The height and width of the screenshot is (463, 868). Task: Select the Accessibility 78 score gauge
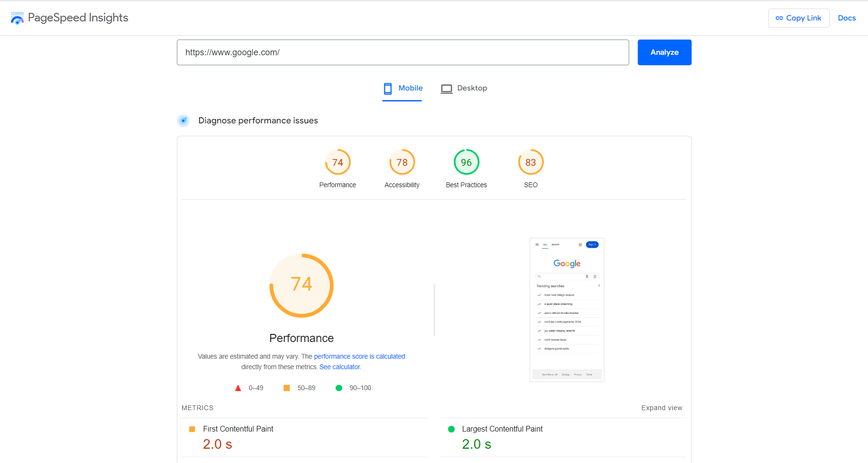(x=402, y=162)
